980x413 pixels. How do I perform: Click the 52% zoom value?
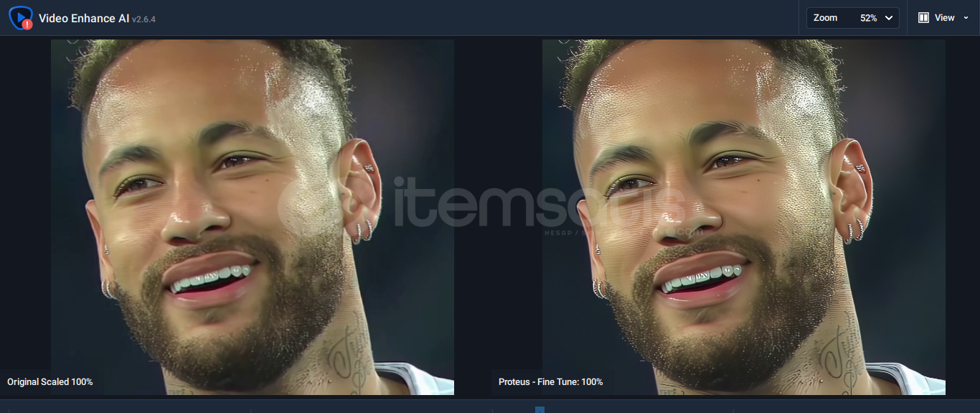pos(868,18)
